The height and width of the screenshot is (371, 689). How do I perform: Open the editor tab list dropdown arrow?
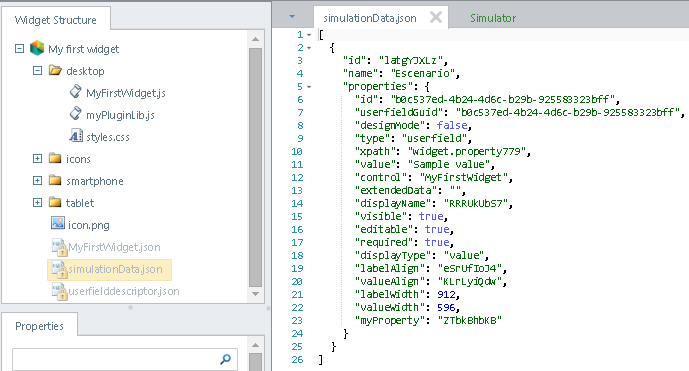[x=292, y=17]
